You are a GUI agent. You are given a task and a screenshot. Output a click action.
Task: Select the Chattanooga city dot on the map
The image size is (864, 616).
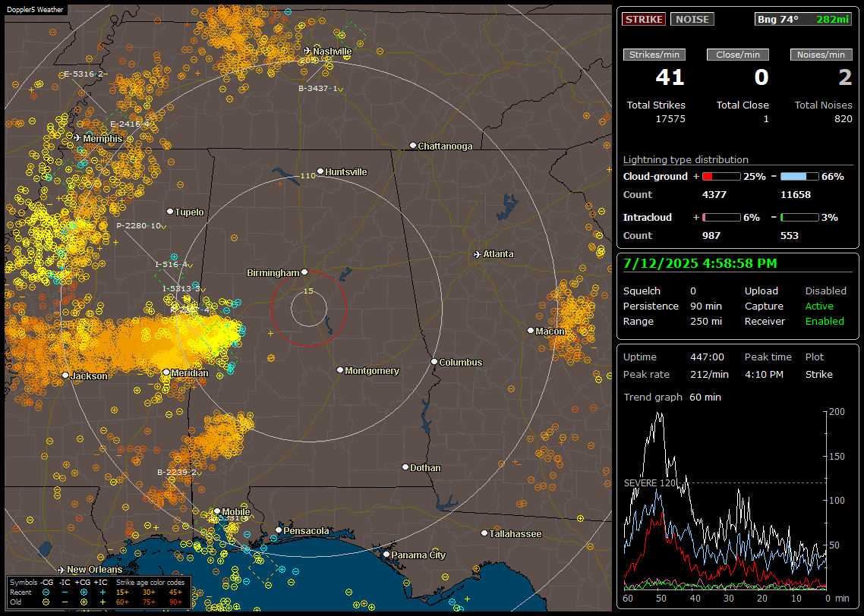413,146
